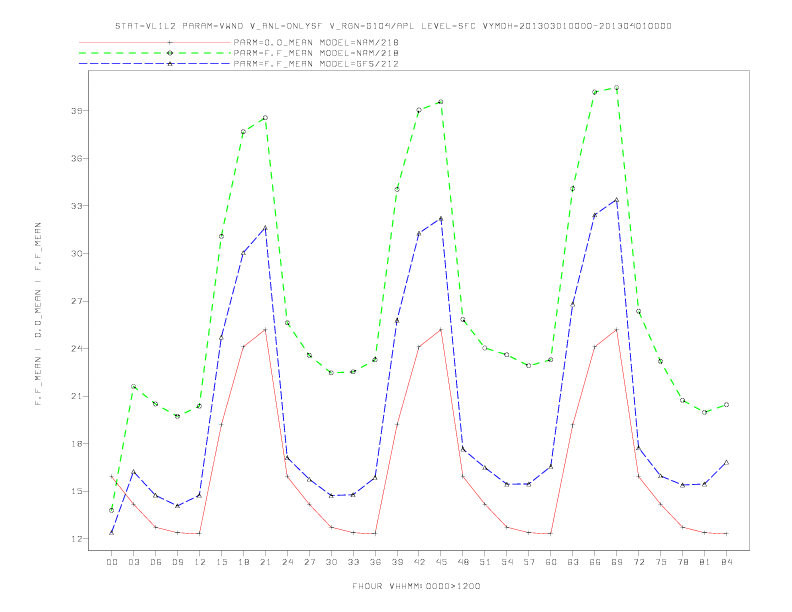This screenshot has height=612, width=792.
Task: Click x-axis tick label 21
Action: click(x=265, y=562)
